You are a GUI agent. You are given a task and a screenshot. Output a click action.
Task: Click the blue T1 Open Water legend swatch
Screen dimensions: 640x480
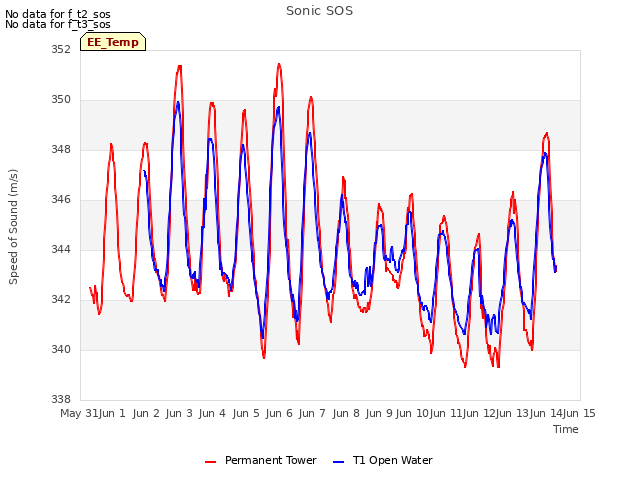339,462
